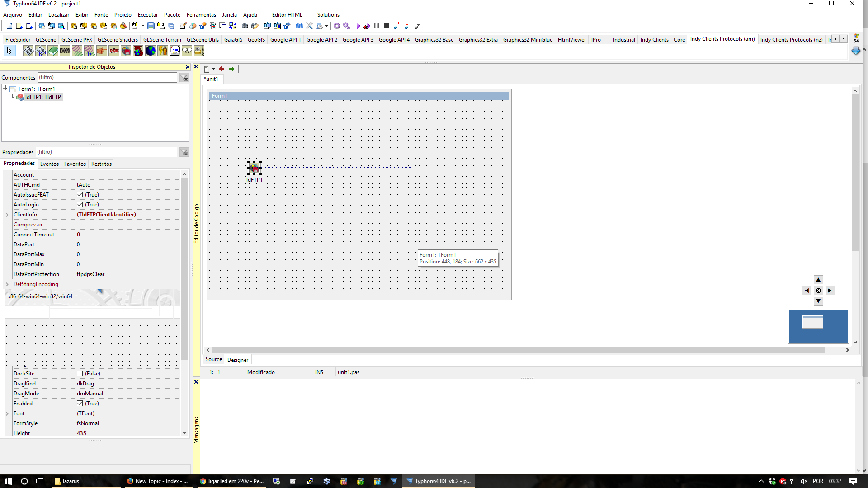Viewport: 868px width, 488px height.
Task: Select the glasses palette component
Action: coord(187,51)
